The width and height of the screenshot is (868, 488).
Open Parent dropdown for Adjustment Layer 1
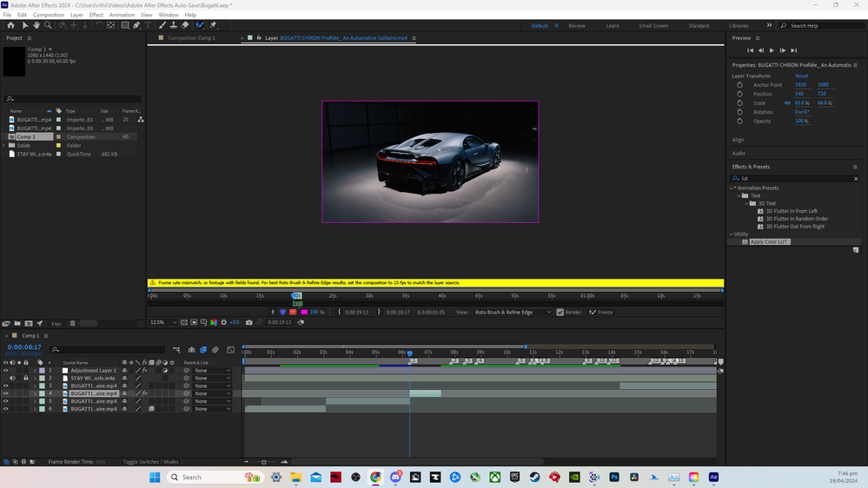213,371
